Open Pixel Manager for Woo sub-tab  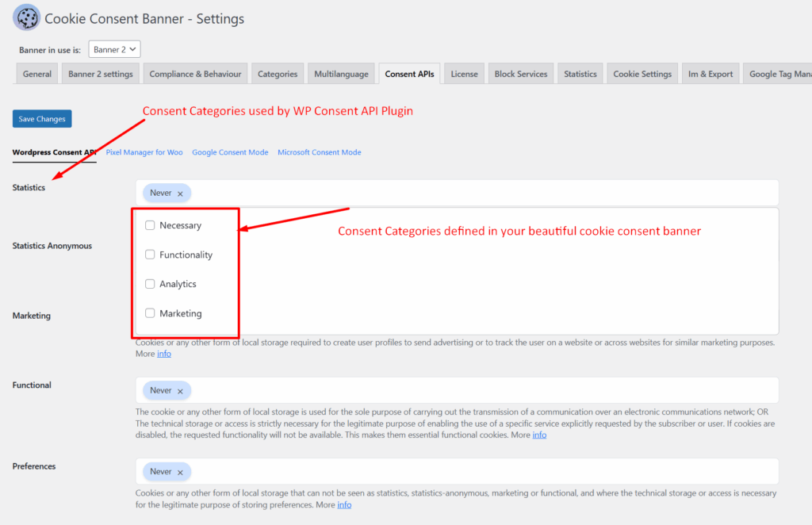click(x=144, y=152)
